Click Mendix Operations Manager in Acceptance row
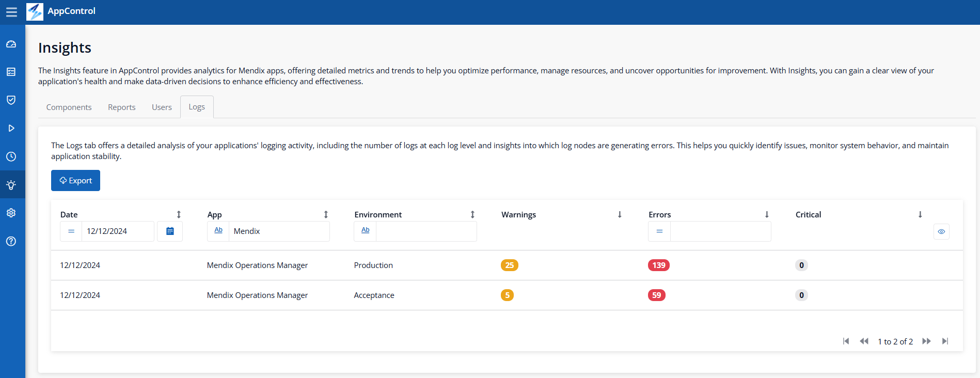The height and width of the screenshot is (378, 980). pos(257,295)
